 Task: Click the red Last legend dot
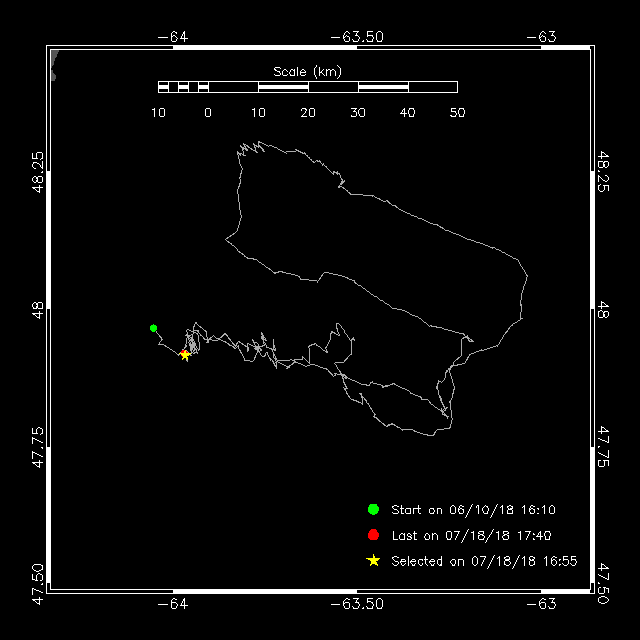click(x=373, y=535)
